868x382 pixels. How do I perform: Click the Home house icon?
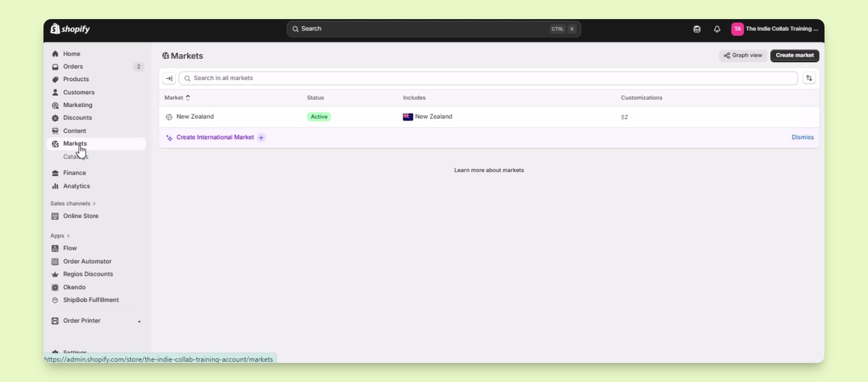[55, 54]
